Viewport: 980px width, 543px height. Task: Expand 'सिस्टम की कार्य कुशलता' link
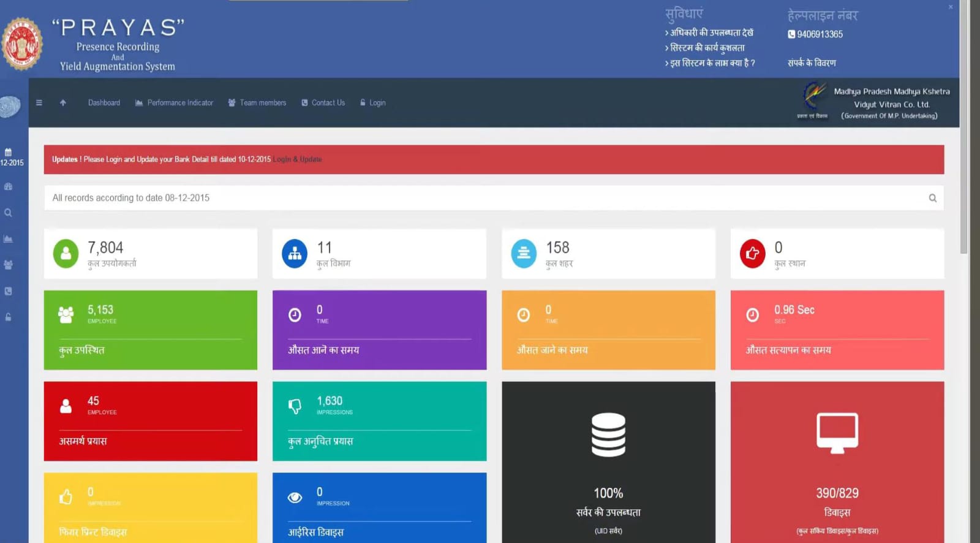pyautogui.click(x=707, y=48)
